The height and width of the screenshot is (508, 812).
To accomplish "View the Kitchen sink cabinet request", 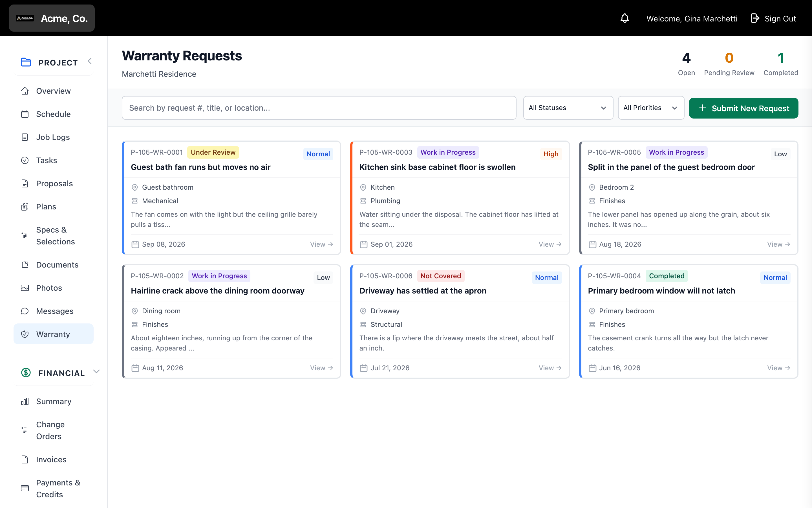I will pos(550,244).
